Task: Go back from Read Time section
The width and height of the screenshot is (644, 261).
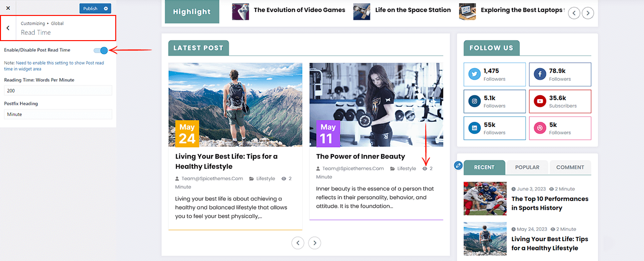Action: coord(8,28)
